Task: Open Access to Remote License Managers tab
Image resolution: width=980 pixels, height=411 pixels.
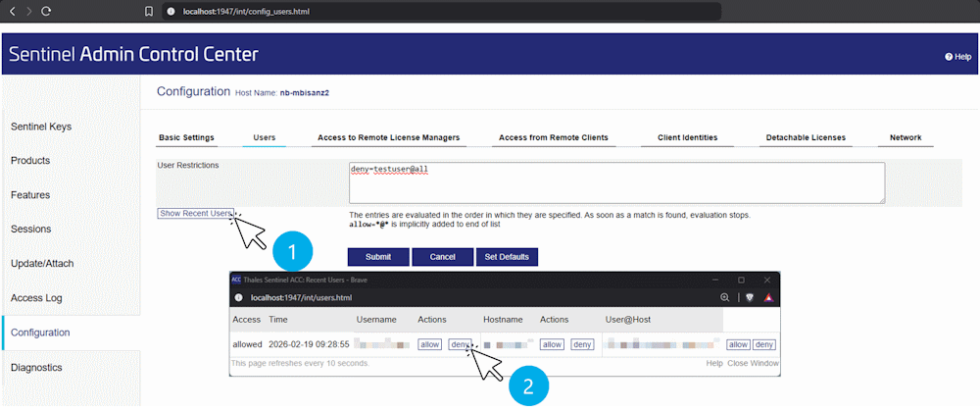Action: click(x=389, y=138)
